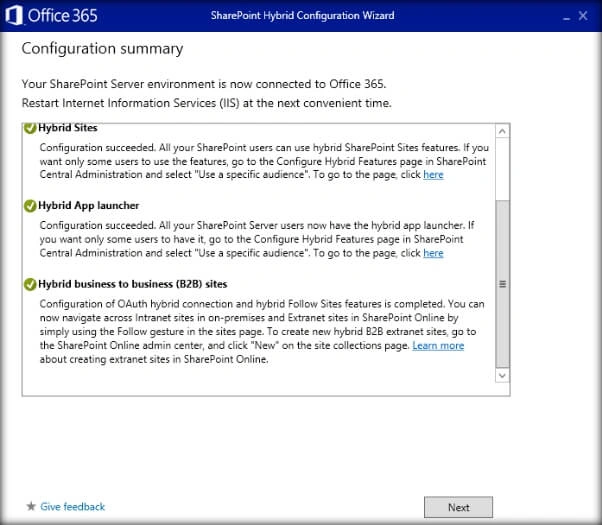
Task: Click the green checkmark beside Hybrid App launcher
Action: point(30,206)
